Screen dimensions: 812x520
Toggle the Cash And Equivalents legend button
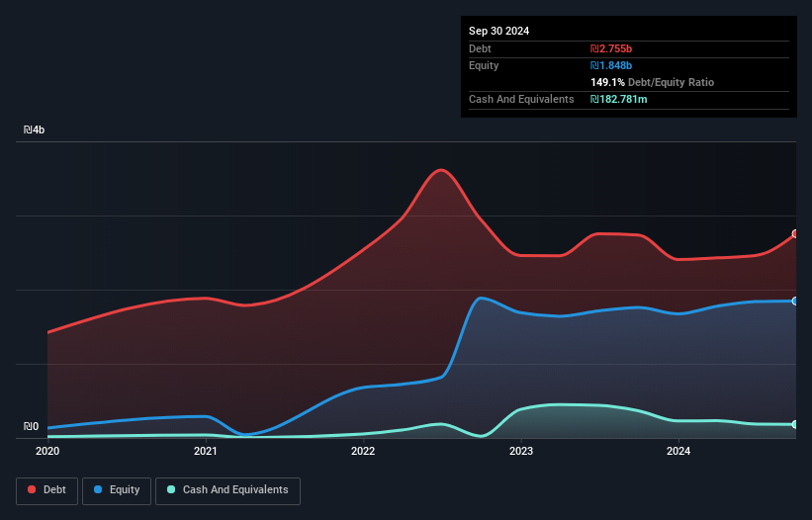point(227,490)
